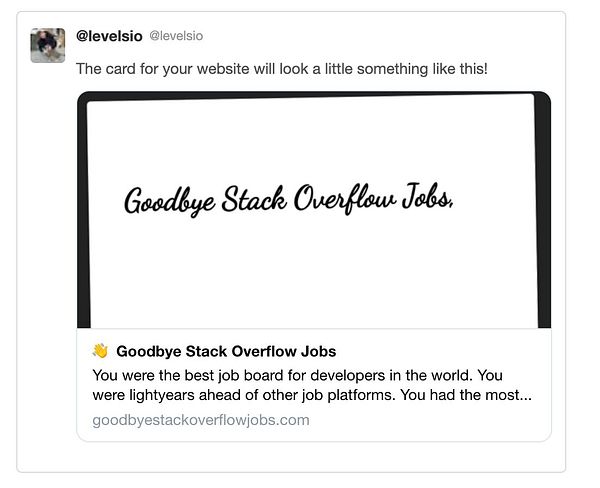
Task: Click the word 'Jobs,' in cursive heading
Action: pos(428,196)
